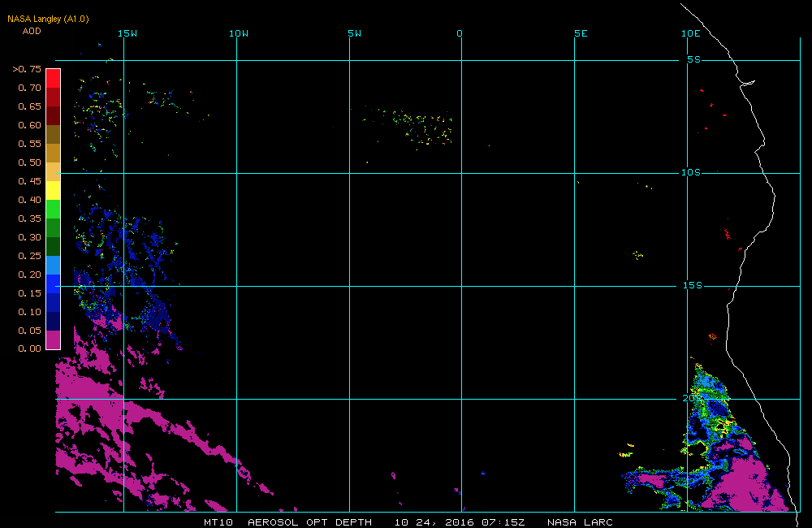Viewport: 812px width, 528px height.
Task: Select the light blue swatch between 0.25 and 0.20
Action: (x=54, y=265)
